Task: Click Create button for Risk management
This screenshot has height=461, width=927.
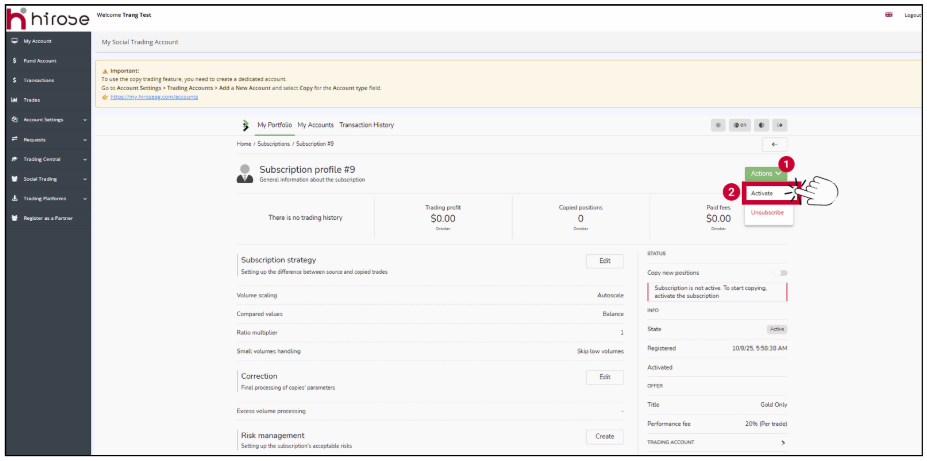Action: (604, 436)
